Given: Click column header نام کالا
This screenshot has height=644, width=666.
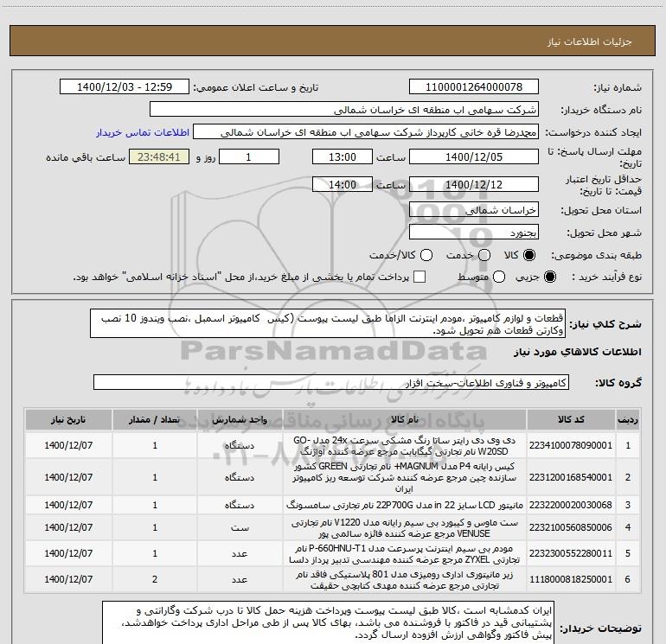Looking at the screenshot, I should pos(405,420).
